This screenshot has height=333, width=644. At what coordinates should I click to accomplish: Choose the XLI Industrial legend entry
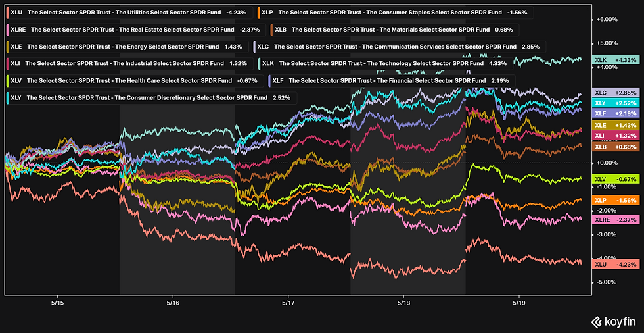pos(129,63)
